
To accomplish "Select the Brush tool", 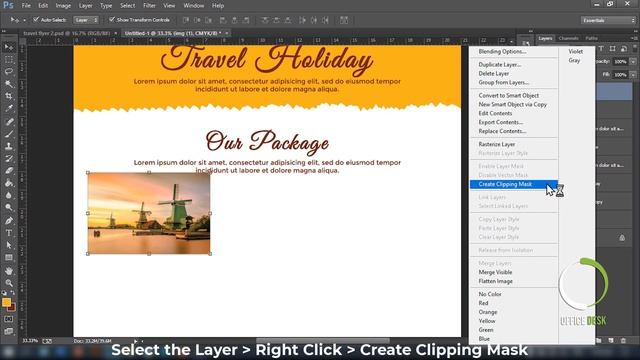I will 9,134.
